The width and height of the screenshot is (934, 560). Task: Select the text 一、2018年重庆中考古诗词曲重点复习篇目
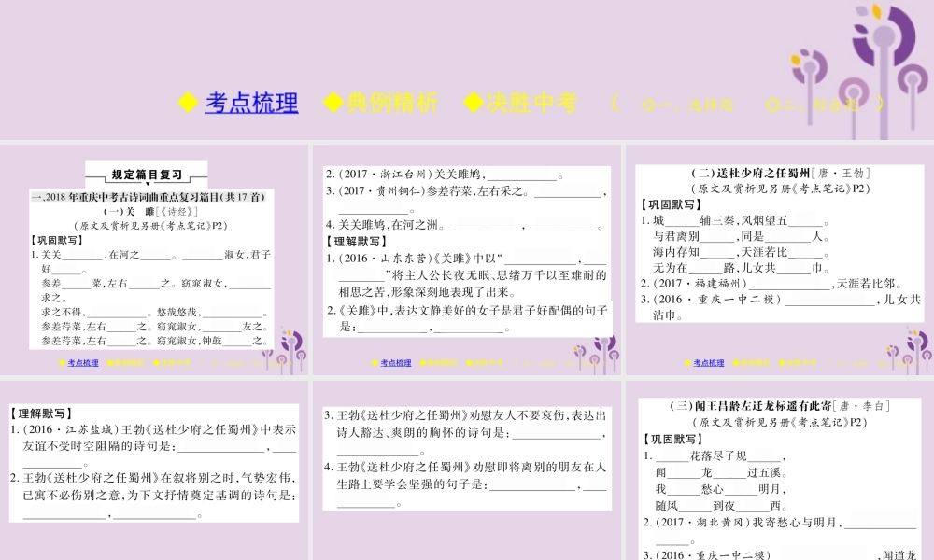(x=149, y=197)
